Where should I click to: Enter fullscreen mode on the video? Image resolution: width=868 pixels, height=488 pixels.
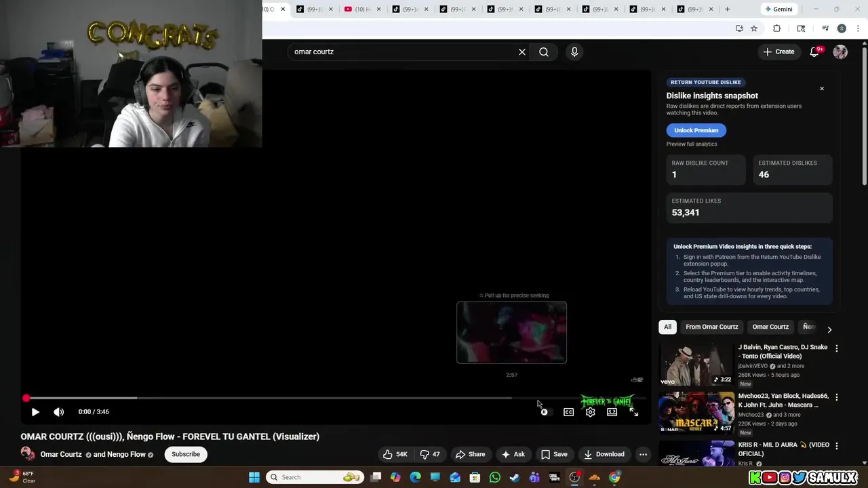coord(633,412)
